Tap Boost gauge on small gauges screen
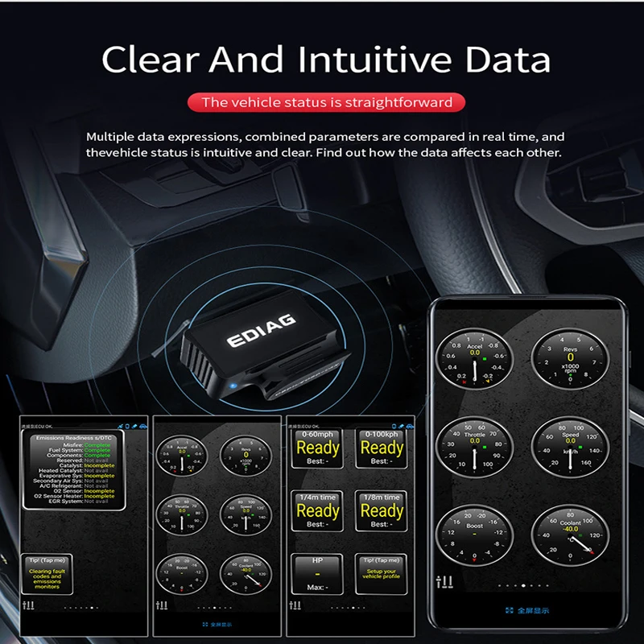Image resolution: width=644 pixels, height=644 pixels. click(x=182, y=574)
